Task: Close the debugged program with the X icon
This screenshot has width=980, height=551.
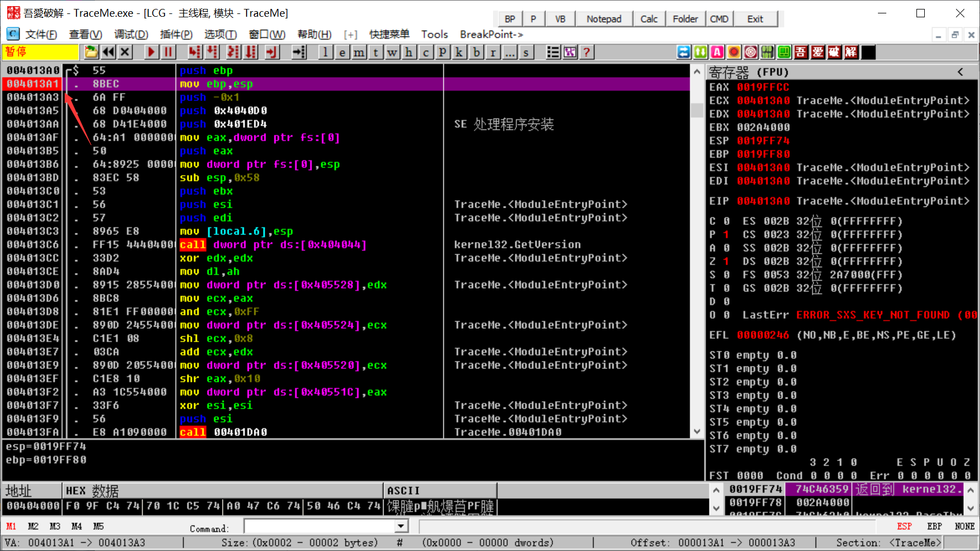Action: pyautogui.click(x=125, y=52)
